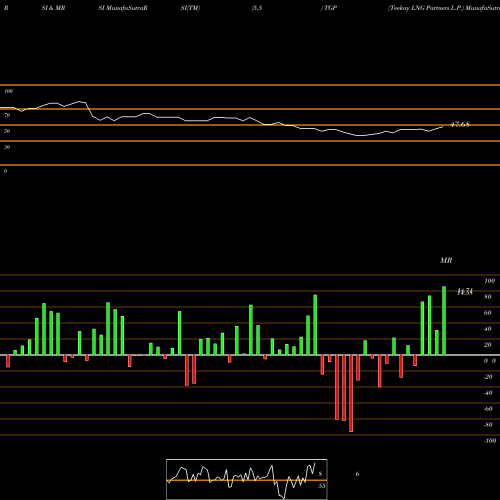This screenshot has height=500, width=500.
Task: Click the MR value beside last green bar
Action: [465, 292]
